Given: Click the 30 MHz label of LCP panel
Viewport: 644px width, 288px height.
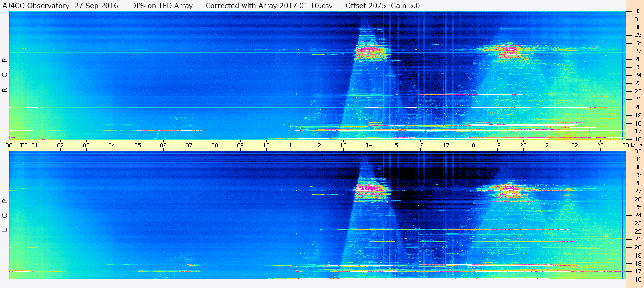Looking at the screenshot, I should pos(637,167).
